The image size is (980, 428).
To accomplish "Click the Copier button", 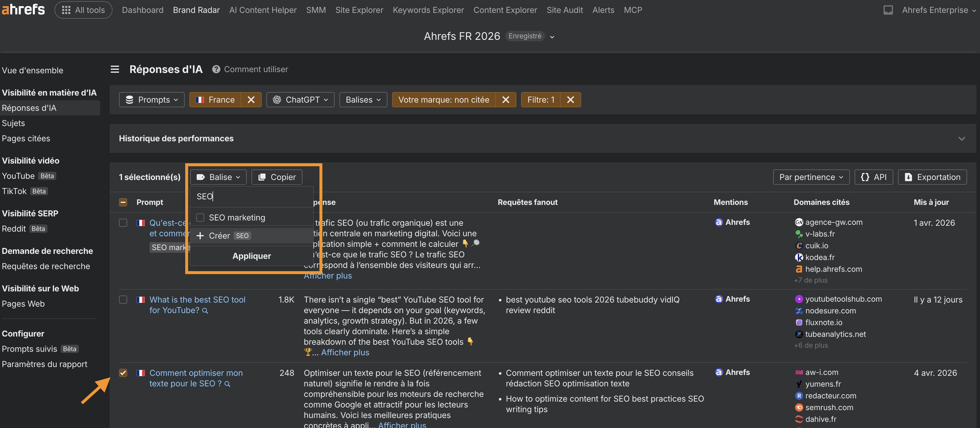I will (277, 177).
